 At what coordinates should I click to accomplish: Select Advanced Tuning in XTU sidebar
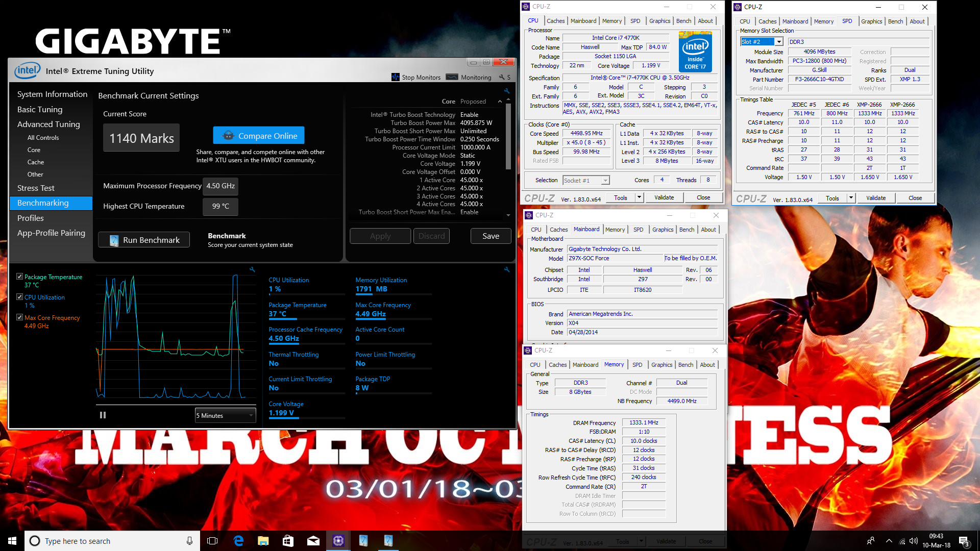click(48, 124)
